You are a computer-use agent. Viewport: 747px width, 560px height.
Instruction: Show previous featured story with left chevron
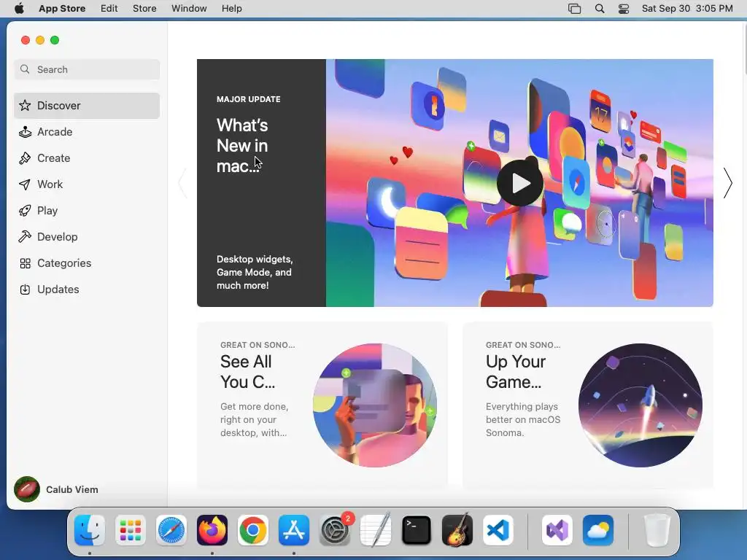pyautogui.click(x=182, y=183)
